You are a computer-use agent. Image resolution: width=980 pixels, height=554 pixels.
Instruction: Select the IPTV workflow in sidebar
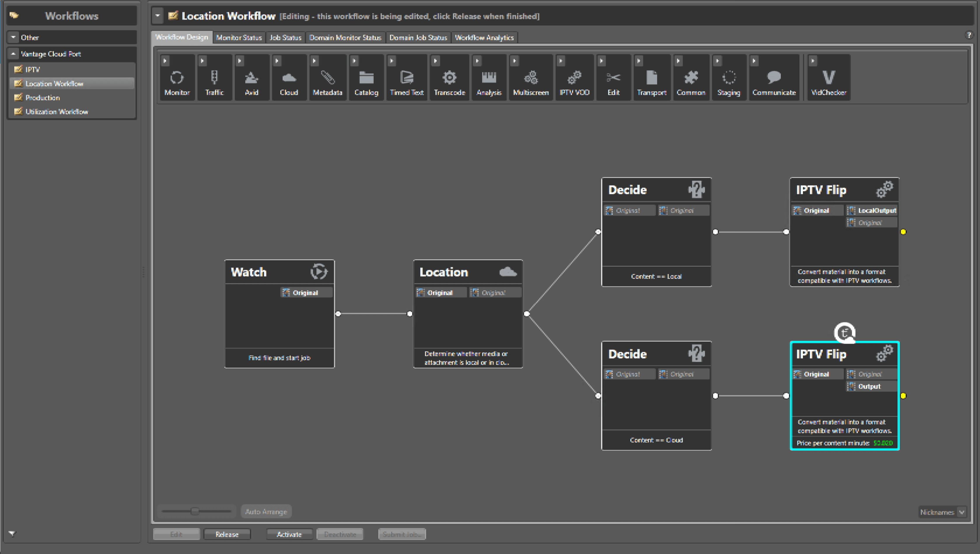pyautogui.click(x=71, y=69)
